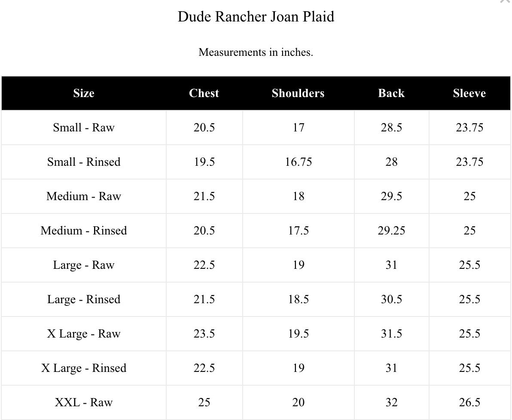The width and height of the screenshot is (512, 420).
Task: Select the Large - Raw row label
Action: pos(84,265)
